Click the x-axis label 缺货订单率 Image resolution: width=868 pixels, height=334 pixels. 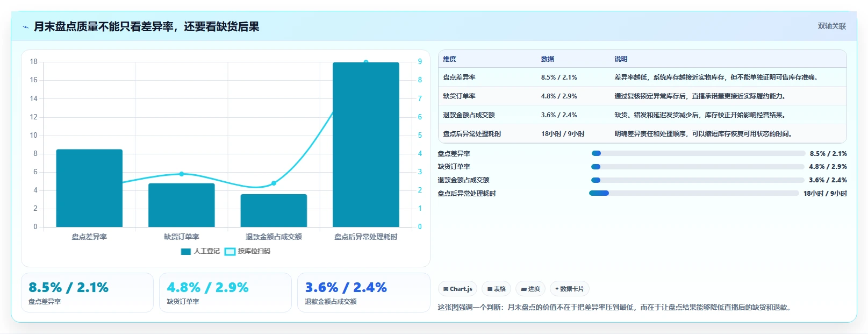(x=182, y=237)
